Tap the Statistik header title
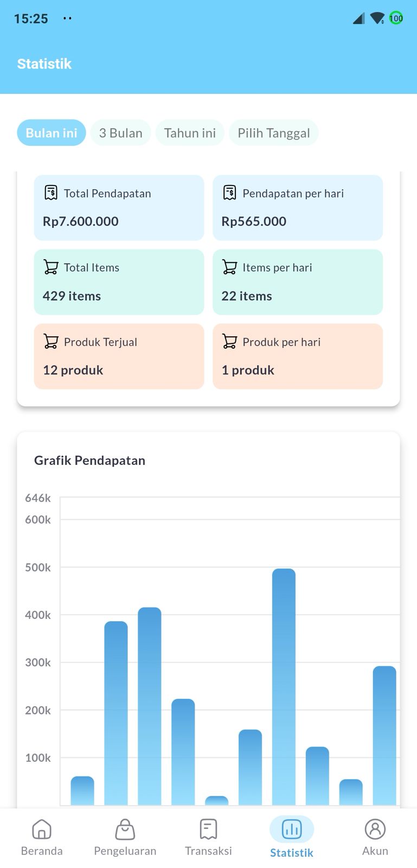 click(x=44, y=64)
